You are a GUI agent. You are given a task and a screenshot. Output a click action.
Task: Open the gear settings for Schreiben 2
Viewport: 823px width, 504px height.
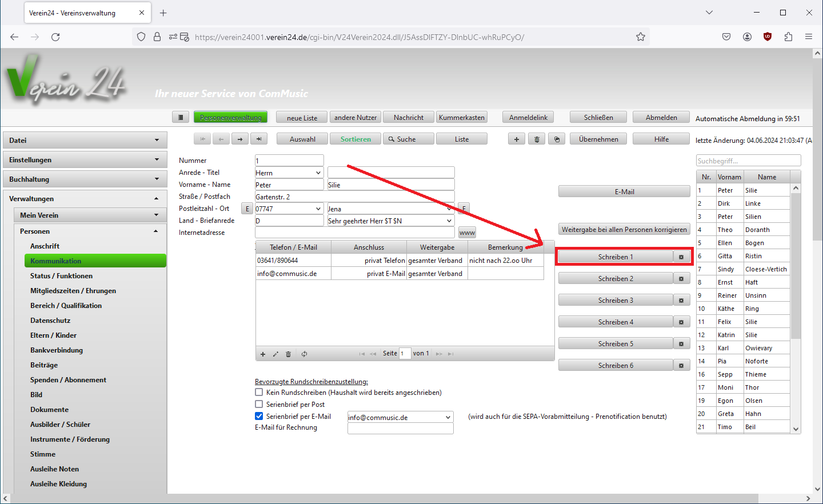pos(681,279)
